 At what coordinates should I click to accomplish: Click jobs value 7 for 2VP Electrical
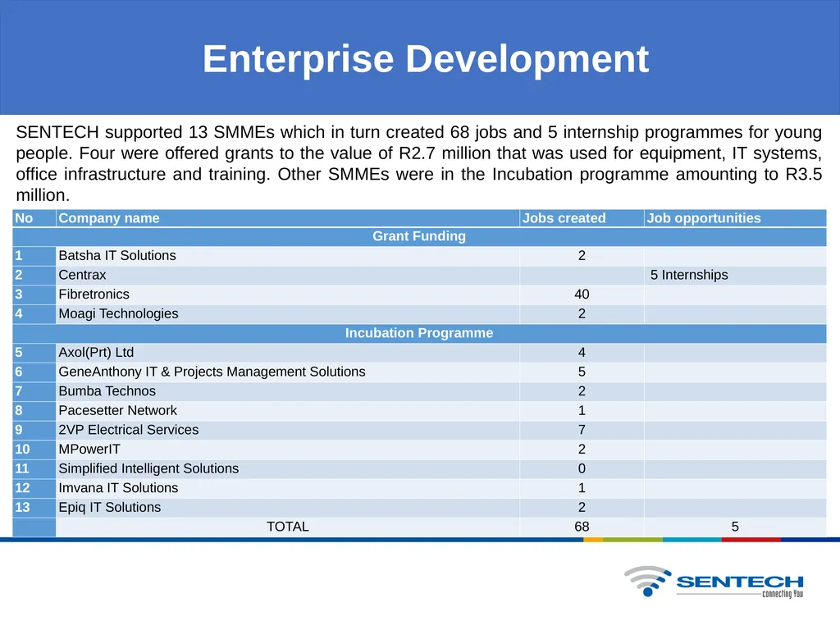click(582, 430)
